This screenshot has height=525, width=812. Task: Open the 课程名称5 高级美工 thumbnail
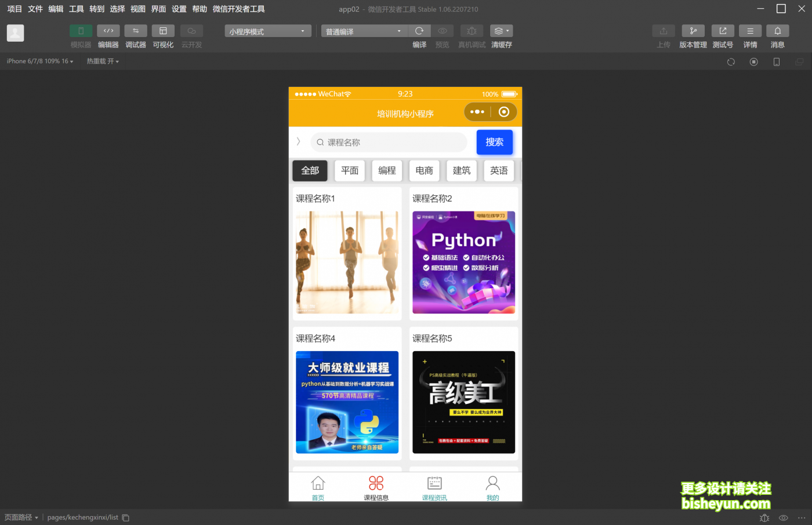[463, 402]
